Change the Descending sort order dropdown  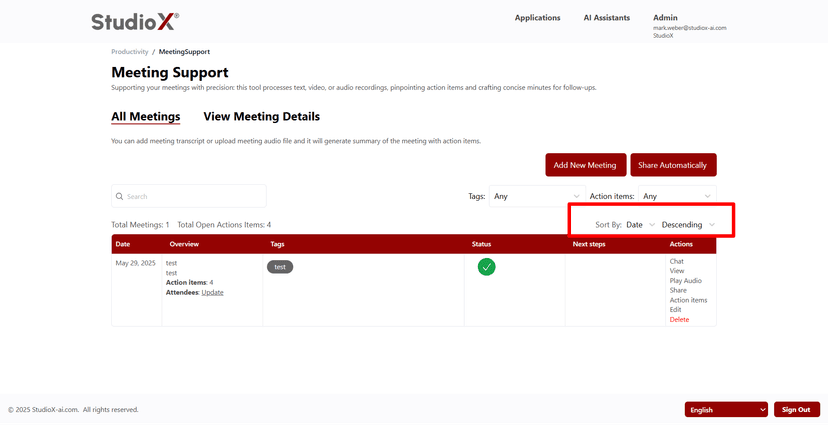688,225
